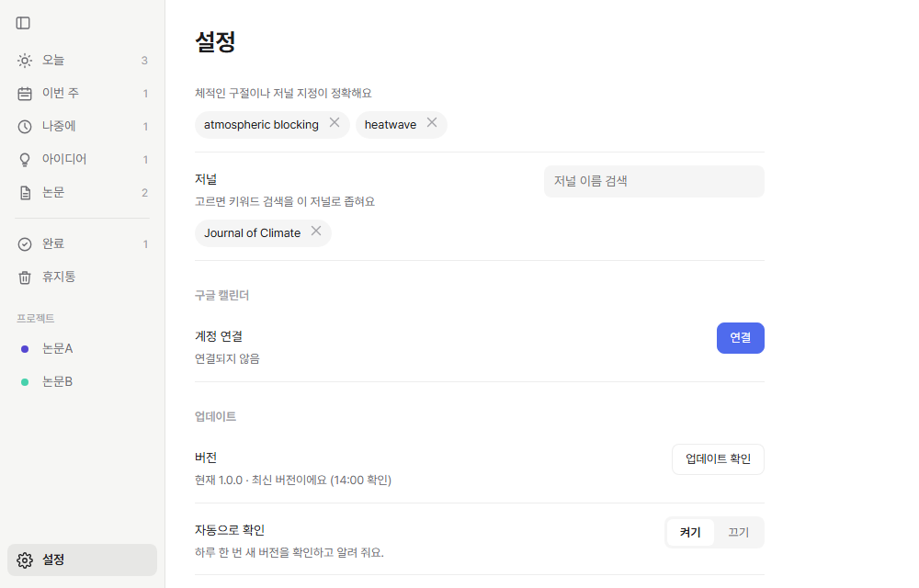Open the 논문 list
Screen dimensions: 919x588
82,193
